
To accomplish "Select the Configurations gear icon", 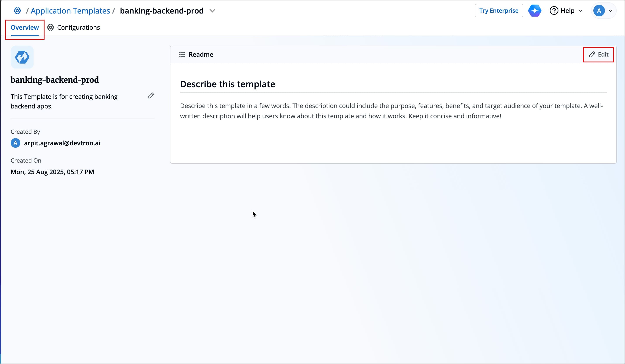I will (50, 27).
